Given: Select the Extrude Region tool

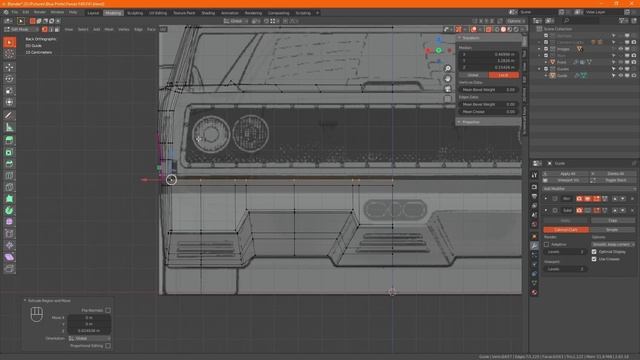Looking at the screenshot, I should coord(9,140).
